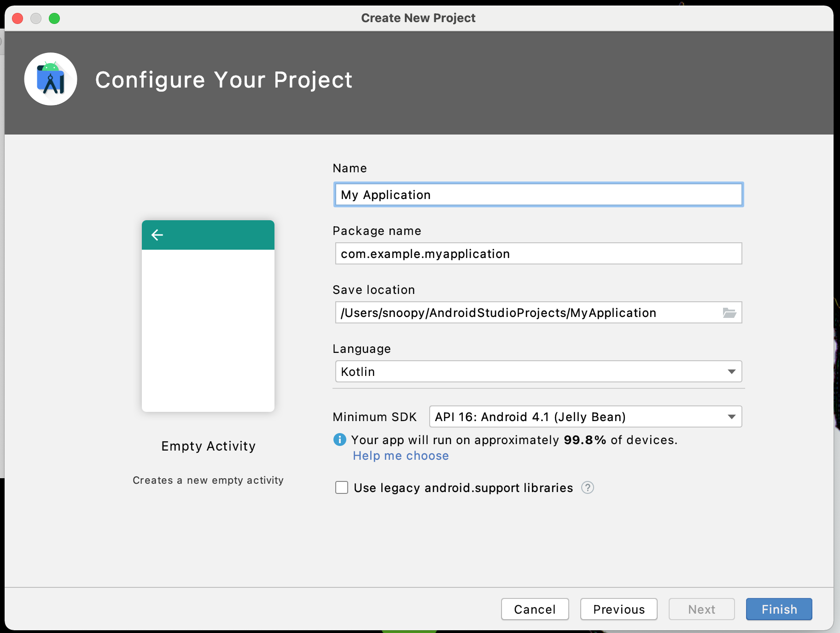Select the Empty Activity preview thumbnail
The image size is (840, 633).
click(x=208, y=316)
